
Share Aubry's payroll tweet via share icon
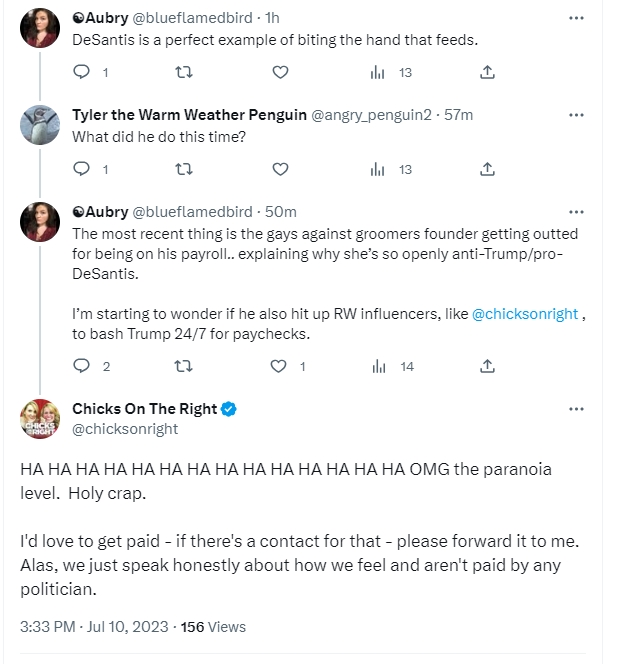487,366
